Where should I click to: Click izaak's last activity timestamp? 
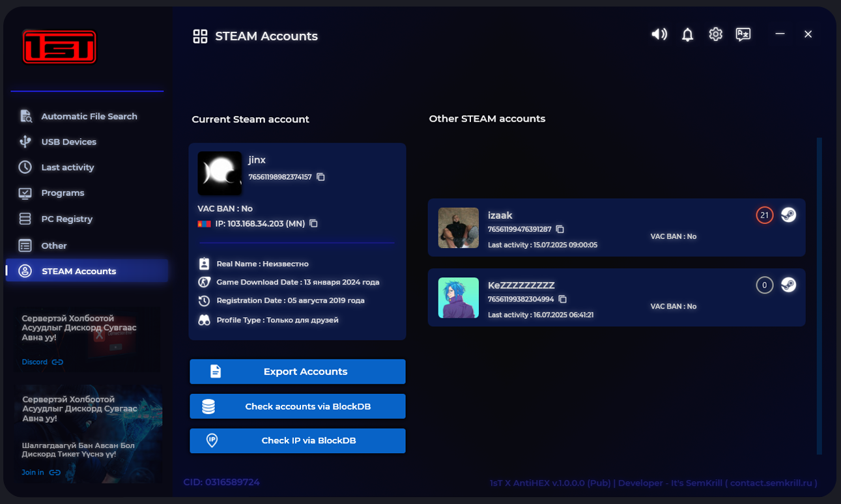pyautogui.click(x=543, y=245)
